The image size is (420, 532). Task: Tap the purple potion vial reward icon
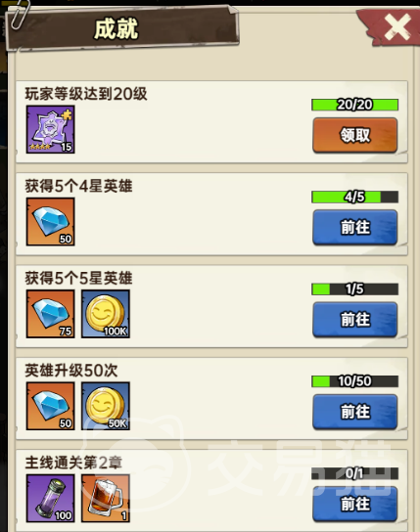click(x=51, y=499)
